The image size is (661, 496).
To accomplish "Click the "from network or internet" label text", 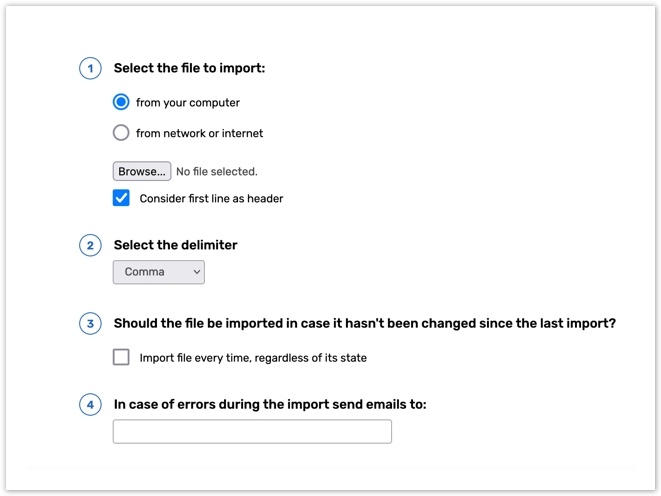I will 200,134.
